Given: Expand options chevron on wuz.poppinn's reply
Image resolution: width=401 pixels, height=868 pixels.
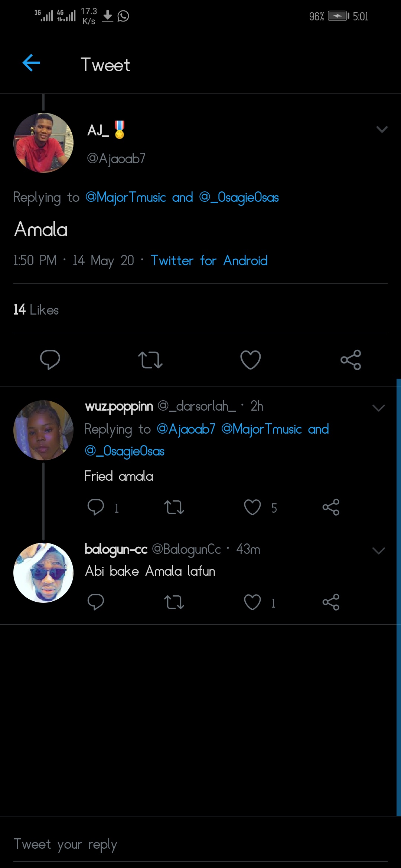Looking at the screenshot, I should [x=378, y=408].
